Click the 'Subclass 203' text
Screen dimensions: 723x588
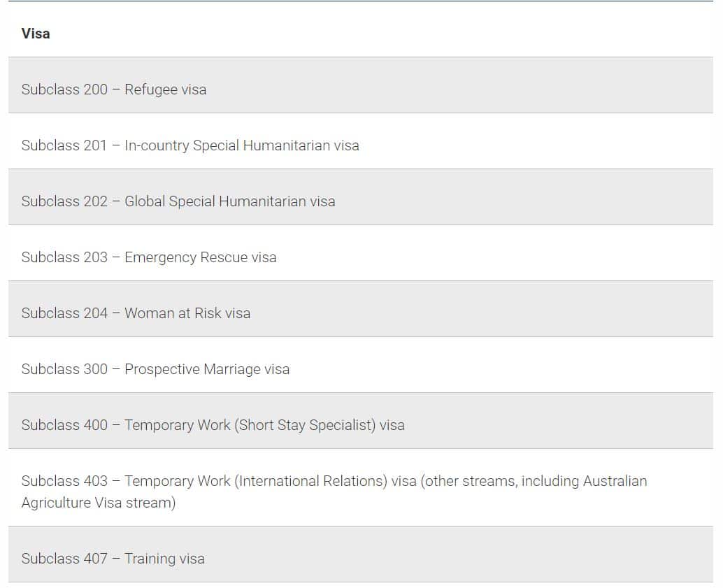click(64, 257)
